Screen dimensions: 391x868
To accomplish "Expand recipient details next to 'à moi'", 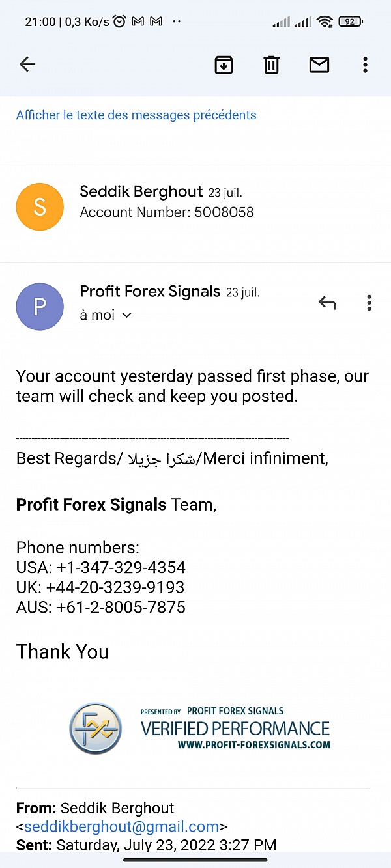I will 126,315.
